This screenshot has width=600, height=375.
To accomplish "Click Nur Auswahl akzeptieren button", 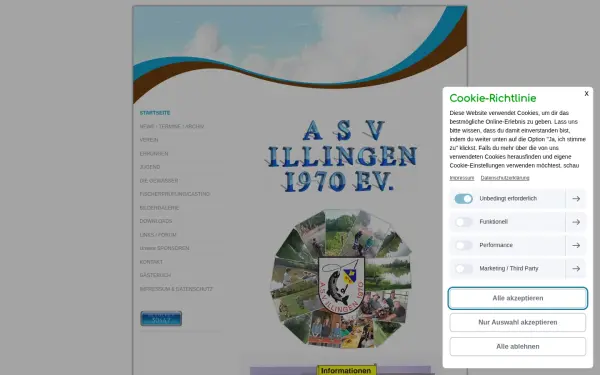I will pos(517,322).
